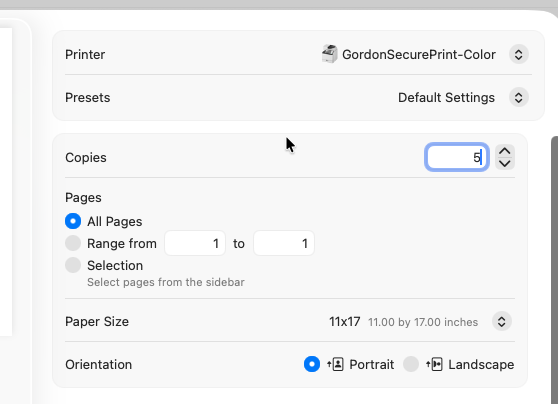Image resolution: width=558 pixels, height=404 pixels.
Task: Click the range end page field
Action: 284,243
